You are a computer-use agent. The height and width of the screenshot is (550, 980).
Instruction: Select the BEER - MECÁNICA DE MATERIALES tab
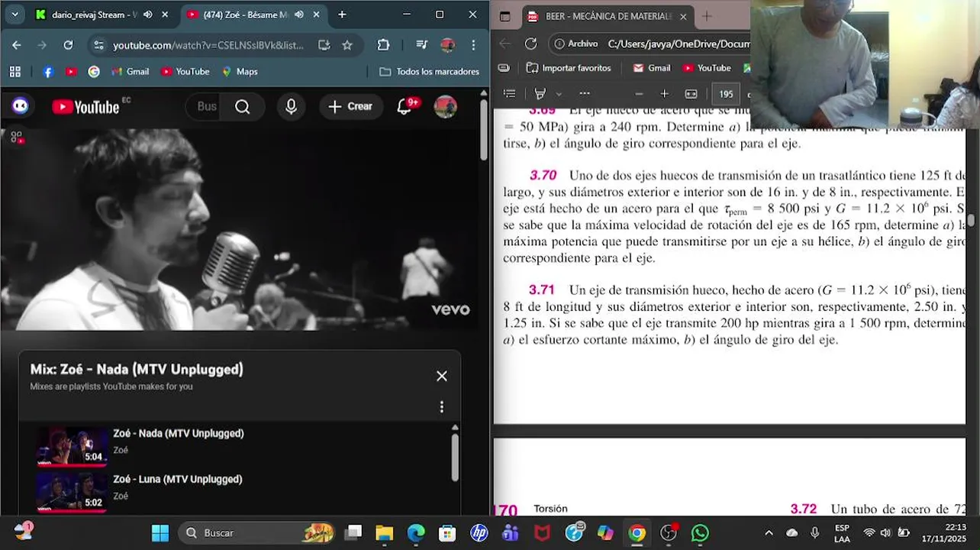tap(608, 16)
